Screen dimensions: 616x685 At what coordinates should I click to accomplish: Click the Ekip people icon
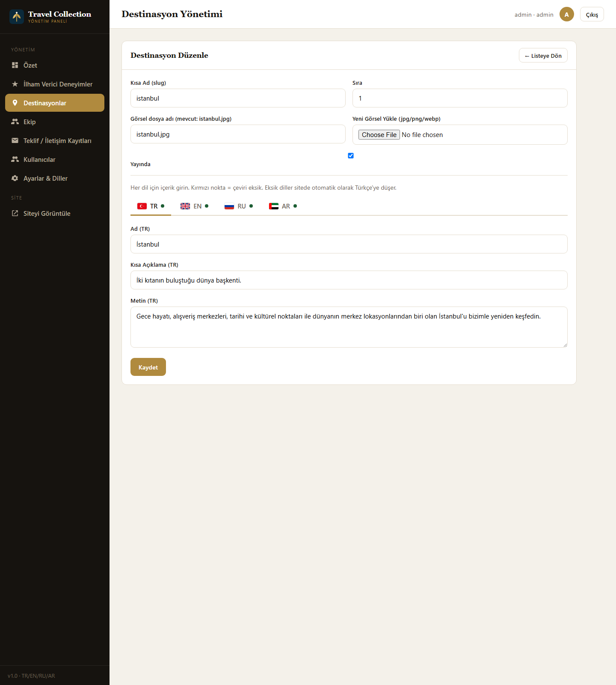[15, 122]
